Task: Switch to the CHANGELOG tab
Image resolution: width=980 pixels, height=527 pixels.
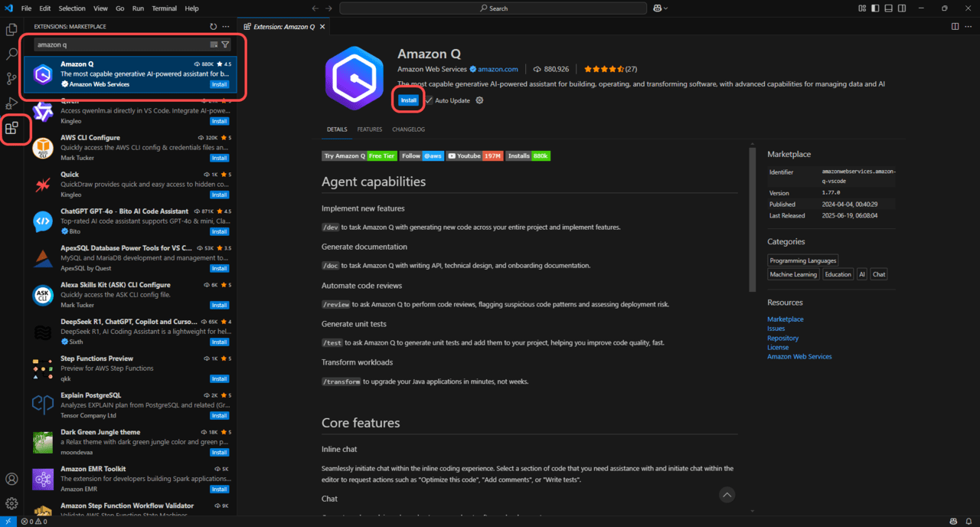Action: [408, 129]
